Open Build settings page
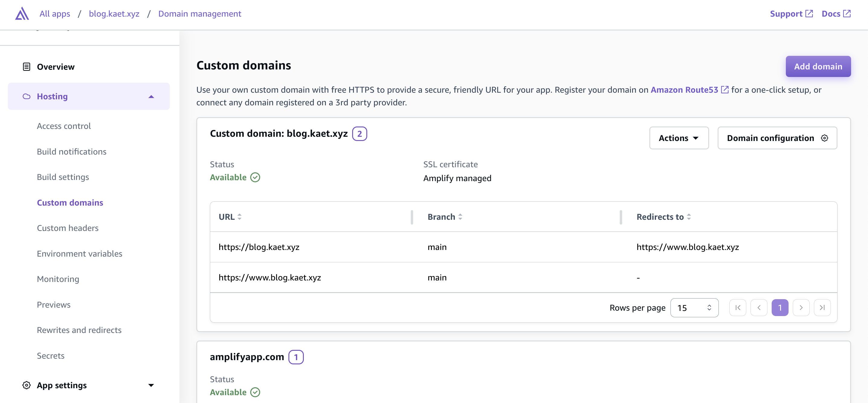Viewport: 868px width, 403px height. coord(63,177)
